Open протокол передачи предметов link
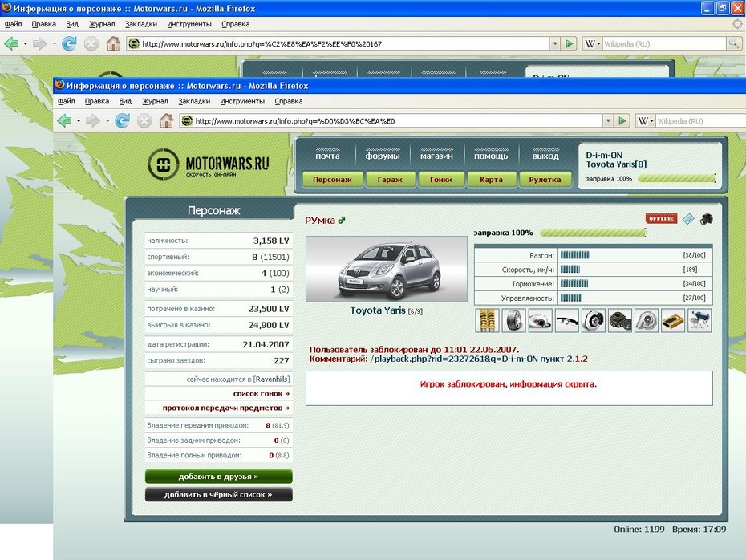The width and height of the screenshot is (746, 560). pos(226,408)
